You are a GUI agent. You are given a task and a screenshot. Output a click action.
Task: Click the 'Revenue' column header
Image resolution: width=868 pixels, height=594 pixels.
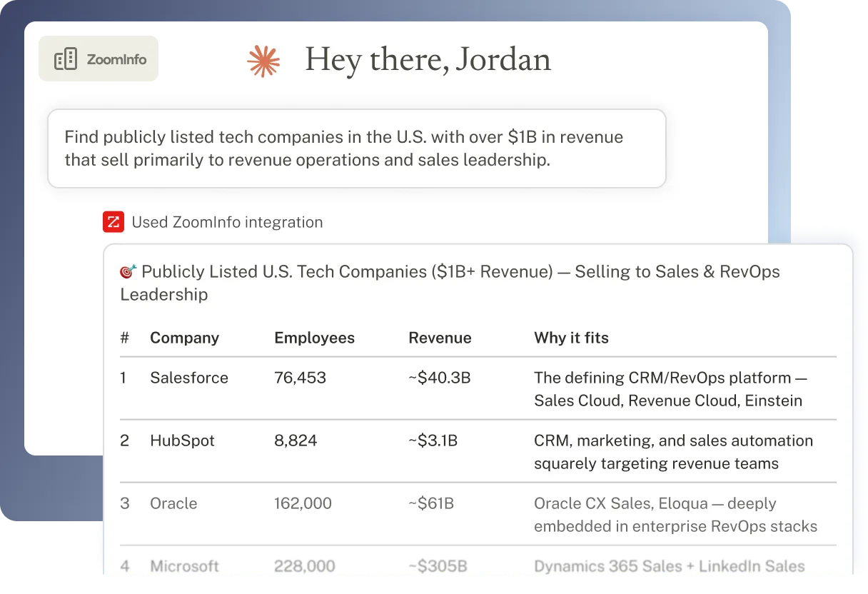[x=440, y=338]
